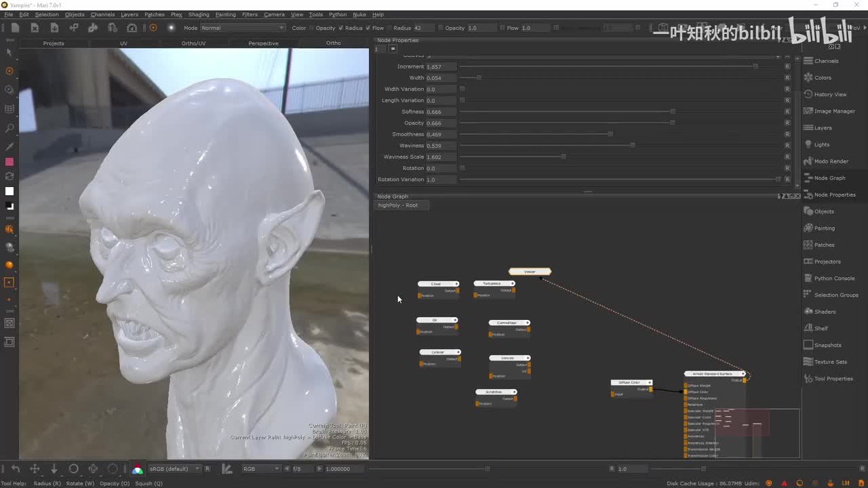Image resolution: width=868 pixels, height=488 pixels.
Task: Click the Projectors palette icon
Action: tap(808, 262)
